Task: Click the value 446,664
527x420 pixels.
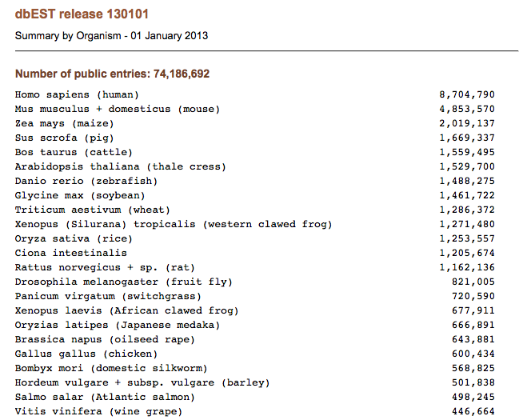Action: point(473,411)
